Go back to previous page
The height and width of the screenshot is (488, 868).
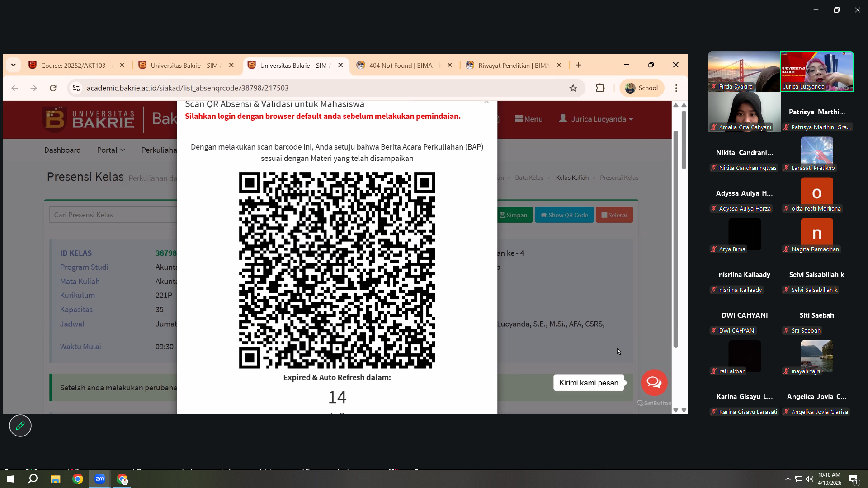pyautogui.click(x=14, y=88)
